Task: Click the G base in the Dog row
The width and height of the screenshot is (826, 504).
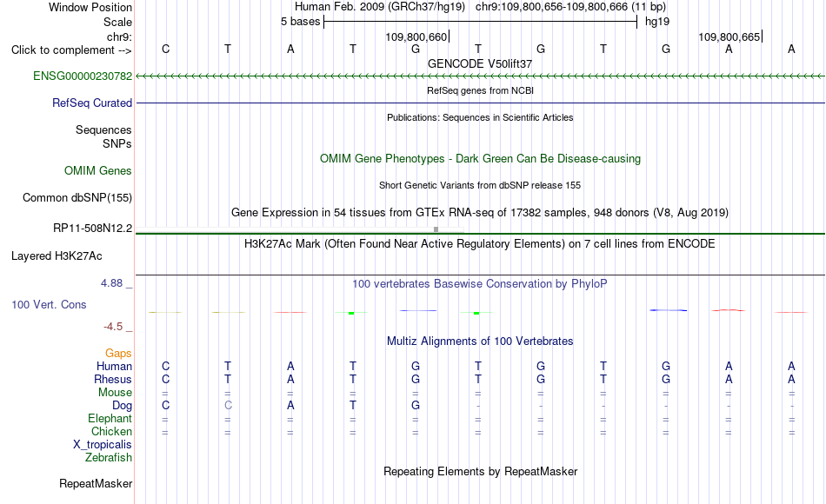Action: click(x=416, y=406)
